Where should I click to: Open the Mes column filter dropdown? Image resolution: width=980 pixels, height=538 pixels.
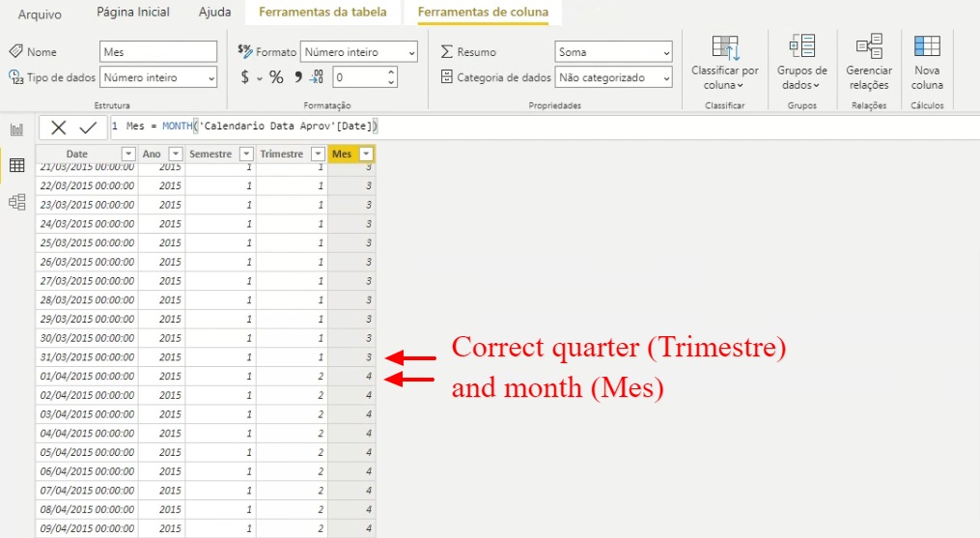(x=366, y=154)
